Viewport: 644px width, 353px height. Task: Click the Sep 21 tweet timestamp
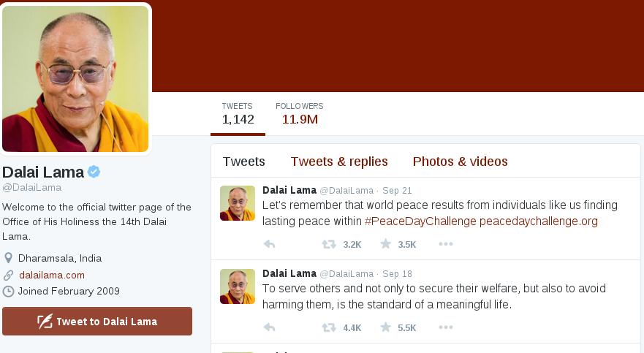tap(397, 191)
